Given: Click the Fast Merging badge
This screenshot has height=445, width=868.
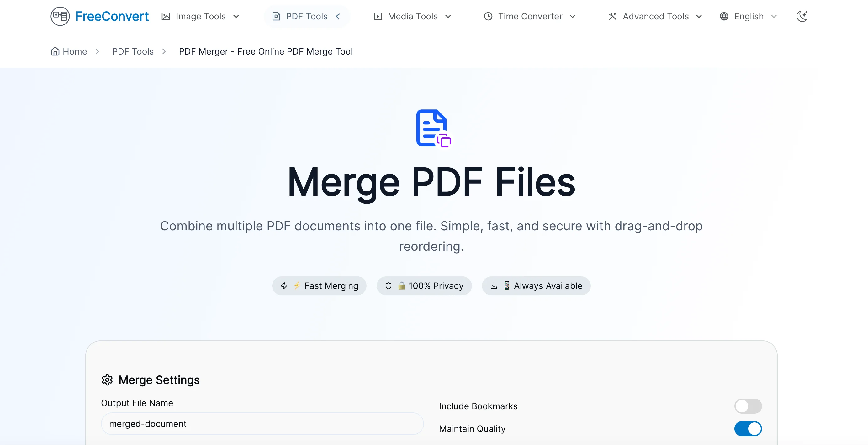Looking at the screenshot, I should 319,285.
